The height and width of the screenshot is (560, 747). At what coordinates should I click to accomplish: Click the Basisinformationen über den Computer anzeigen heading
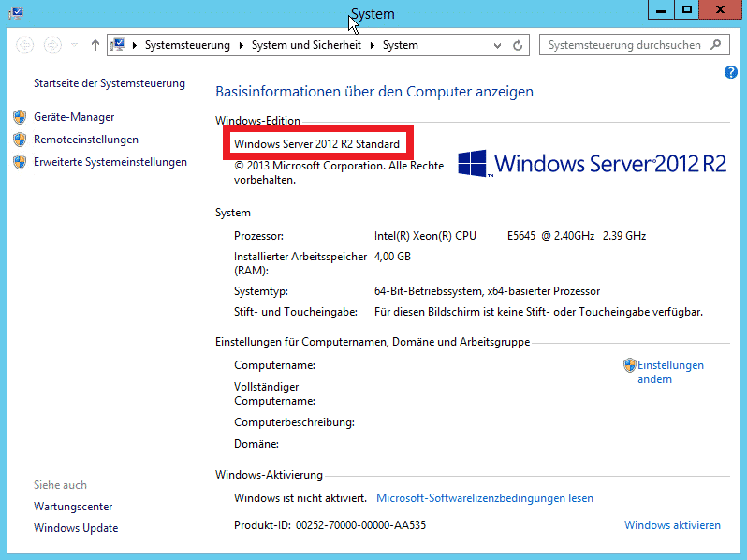click(374, 92)
